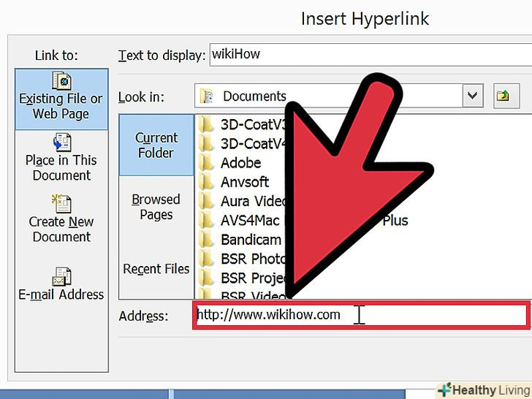Choose E-mail Address link type

coord(61,284)
